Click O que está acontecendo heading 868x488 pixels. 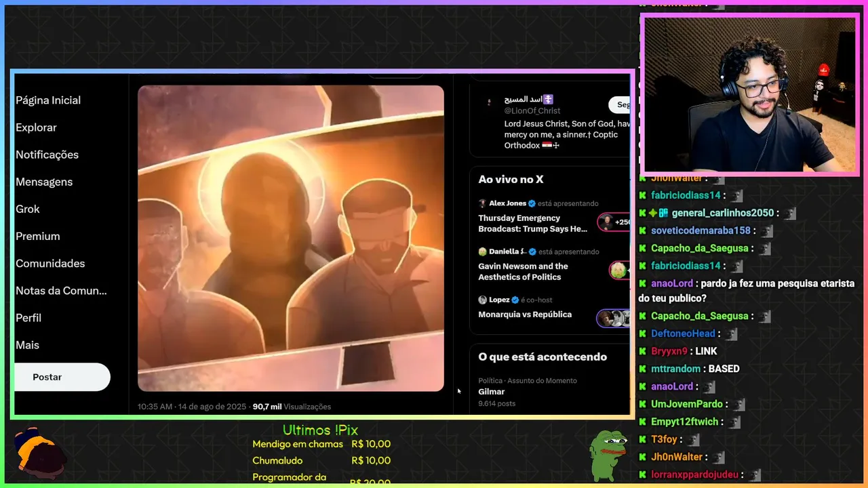click(542, 357)
